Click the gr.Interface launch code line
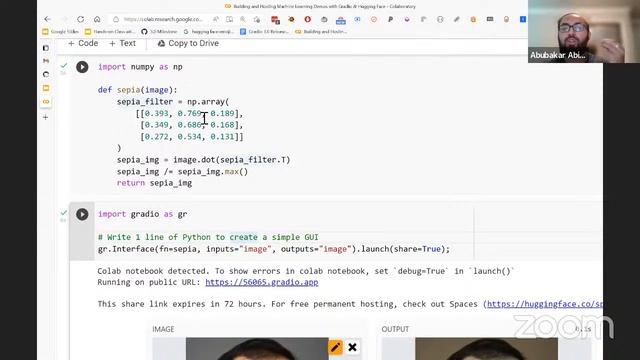640x360 pixels. (x=274, y=249)
